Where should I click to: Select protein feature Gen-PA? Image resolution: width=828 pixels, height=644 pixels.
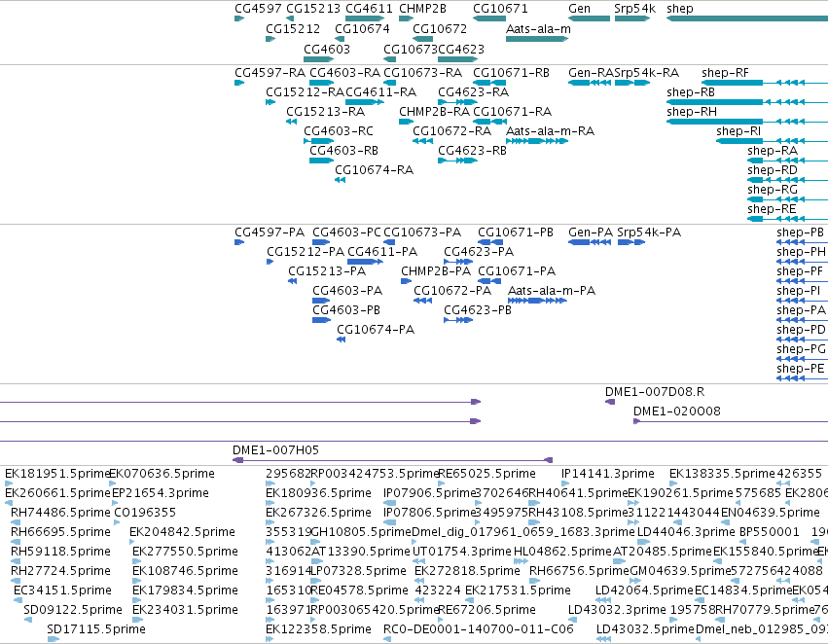590,242
